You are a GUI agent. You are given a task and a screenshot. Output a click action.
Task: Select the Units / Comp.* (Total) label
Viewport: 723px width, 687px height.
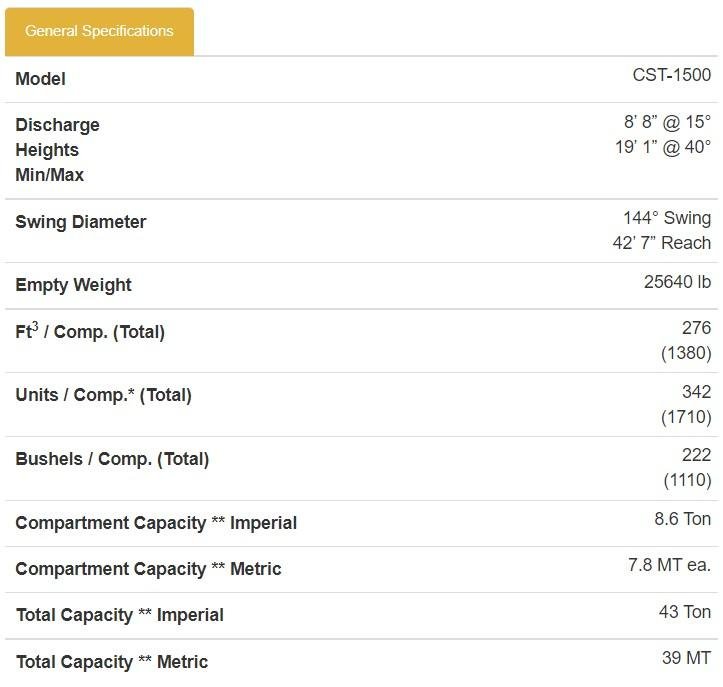coord(103,395)
